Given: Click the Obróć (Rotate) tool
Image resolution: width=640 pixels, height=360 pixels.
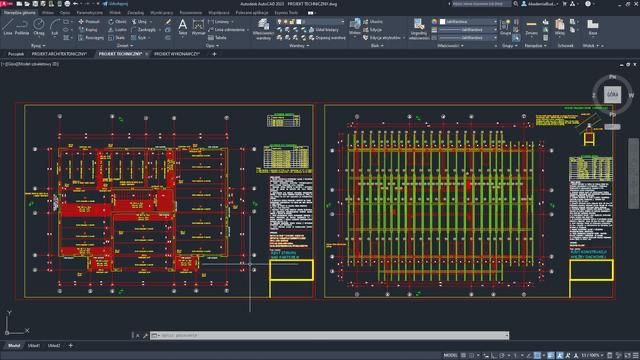Looking at the screenshot, I should [117, 22].
